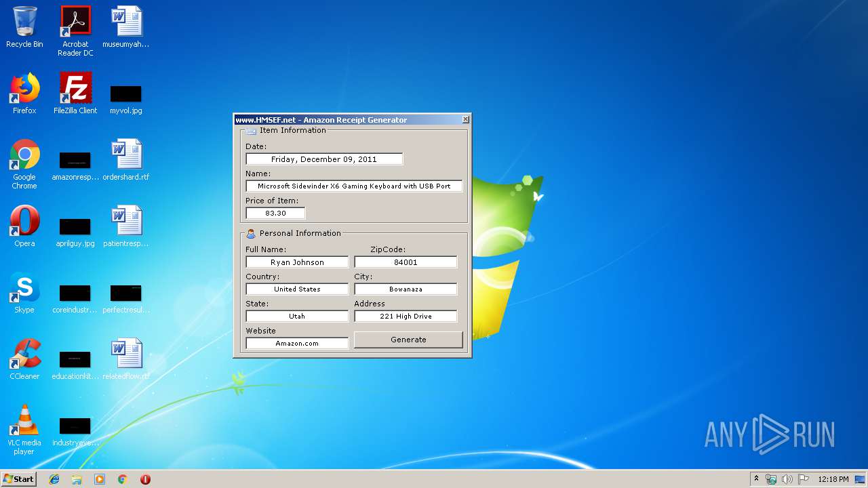868x488 pixels.
Task: Launch Chrome from the taskbar
Action: [122, 479]
